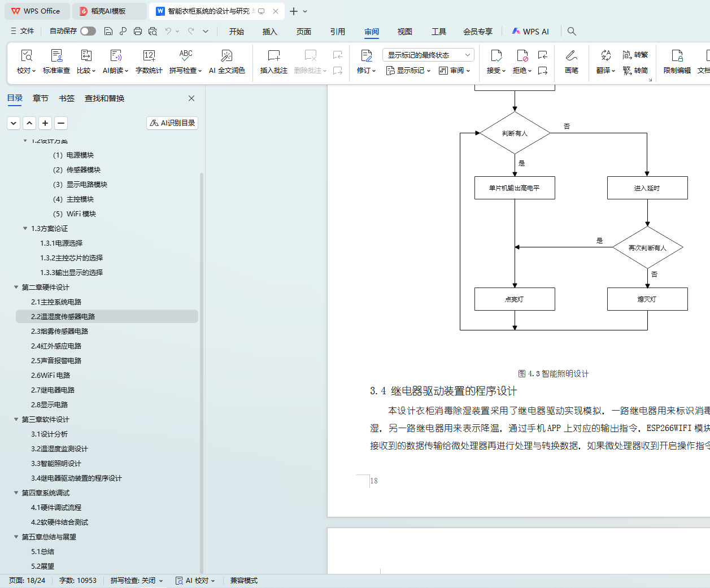
Task: Open the 标准审查 standard review tool
Action: [56, 61]
